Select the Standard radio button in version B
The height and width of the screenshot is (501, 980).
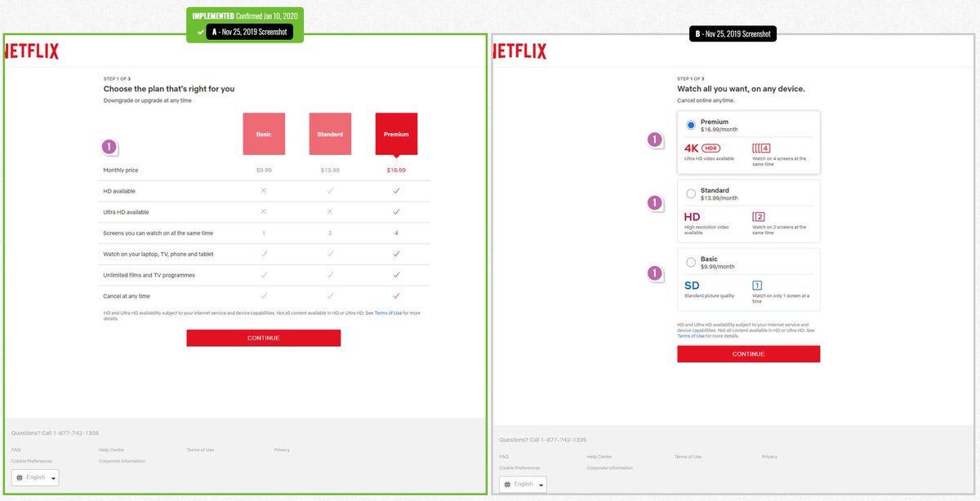(691, 193)
